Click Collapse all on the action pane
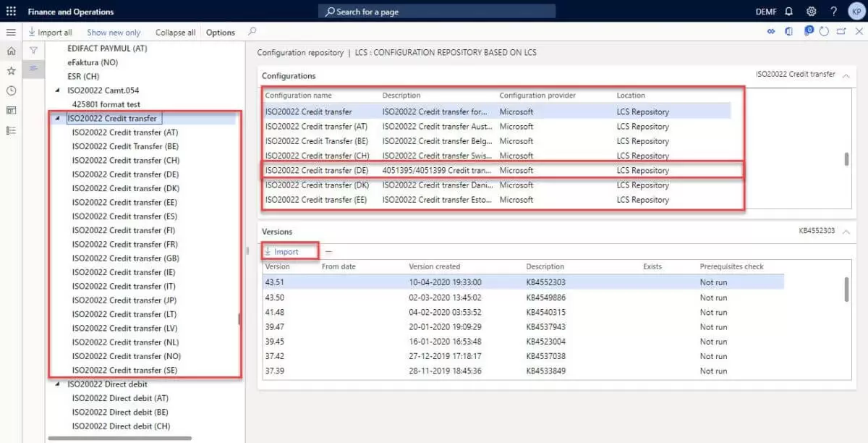This screenshot has height=443, width=868. tap(174, 32)
